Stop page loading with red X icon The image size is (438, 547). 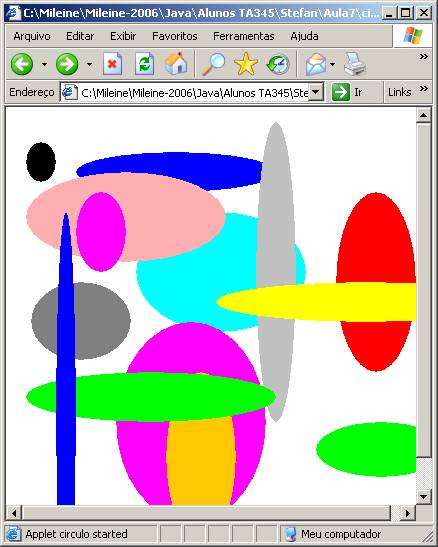(x=112, y=64)
